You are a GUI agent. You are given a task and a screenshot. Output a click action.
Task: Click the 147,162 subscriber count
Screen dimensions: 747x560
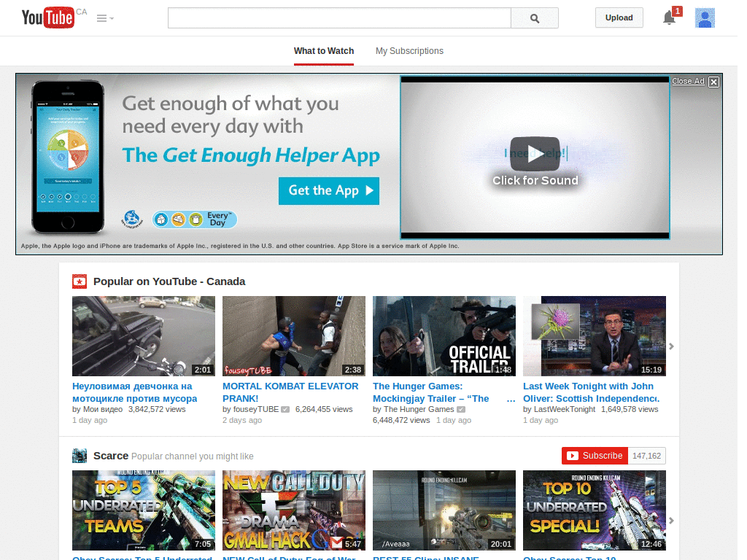(646, 456)
